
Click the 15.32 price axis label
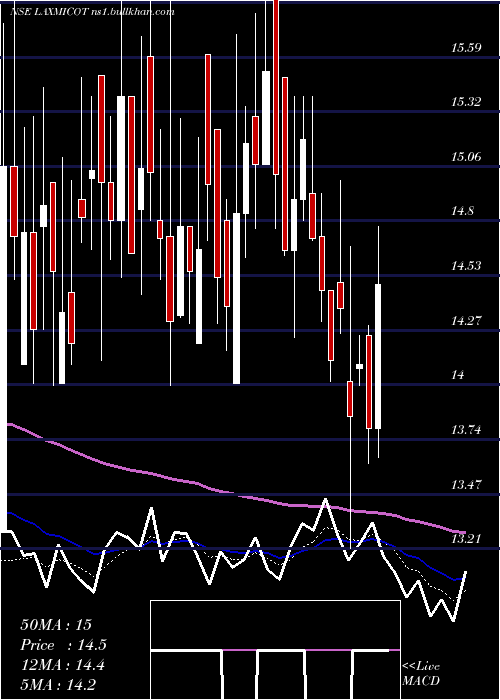(x=466, y=102)
